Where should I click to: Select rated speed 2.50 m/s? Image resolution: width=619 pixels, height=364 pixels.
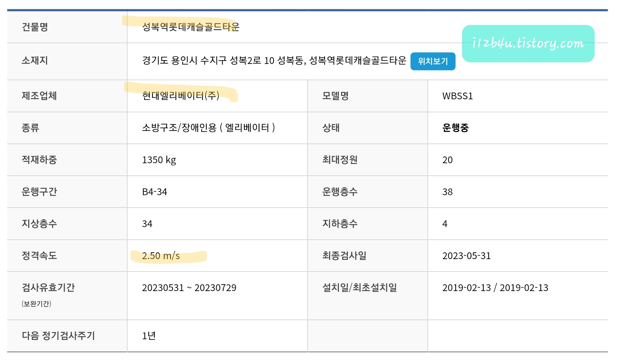(161, 256)
